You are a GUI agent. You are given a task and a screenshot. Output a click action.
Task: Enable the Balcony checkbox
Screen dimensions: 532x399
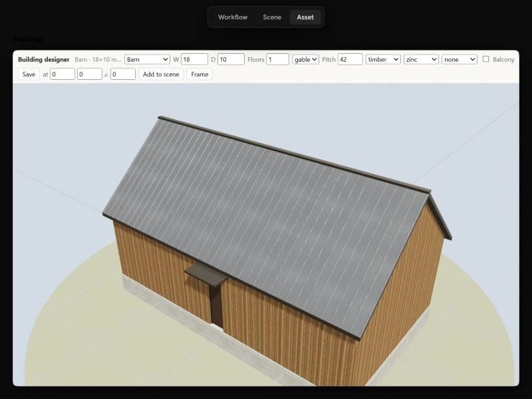[486, 59]
